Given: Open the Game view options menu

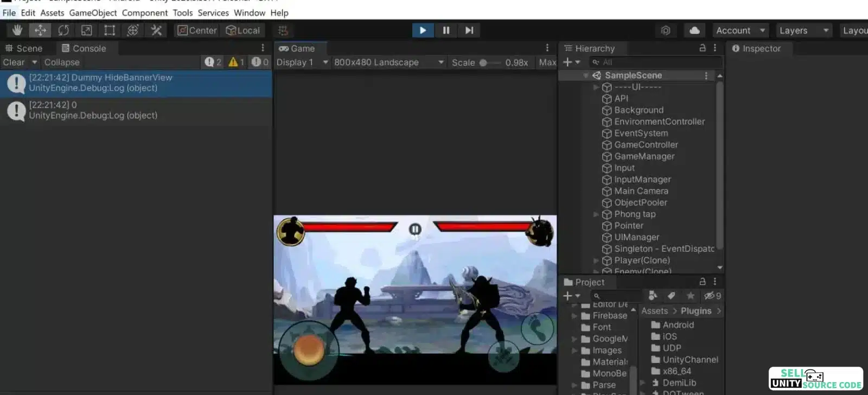Looking at the screenshot, I should 547,48.
